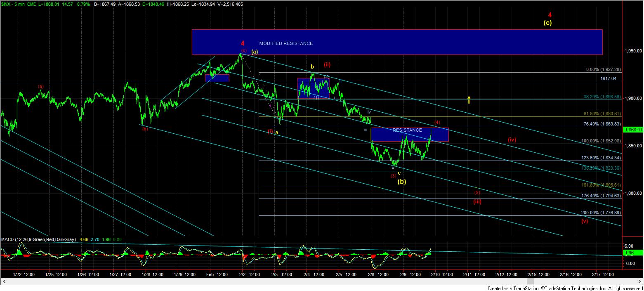
Task: Select the blue box labeled RESISTANCE
Action: tap(410, 135)
